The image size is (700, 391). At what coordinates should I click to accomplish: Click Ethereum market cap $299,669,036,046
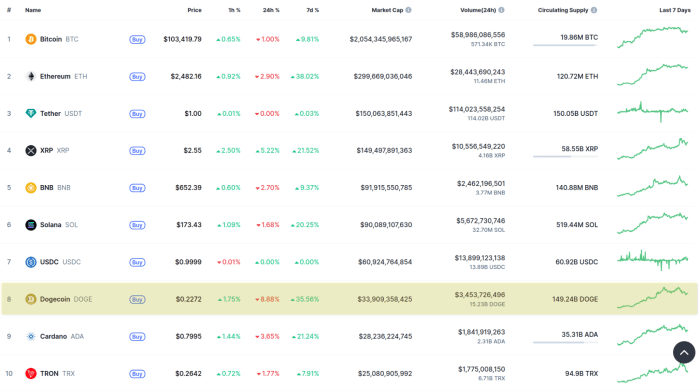[383, 76]
